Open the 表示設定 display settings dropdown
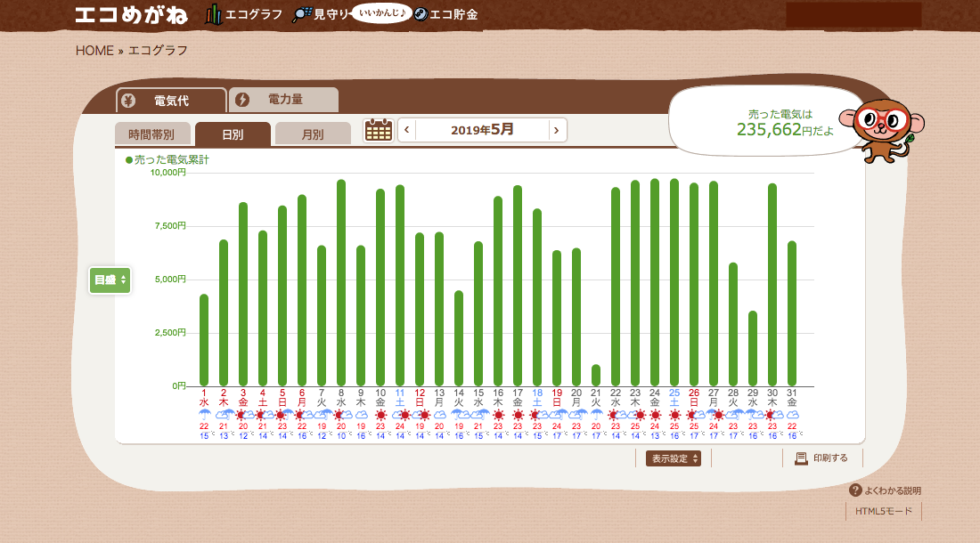Viewport: 980px width, 543px height. 674,458
